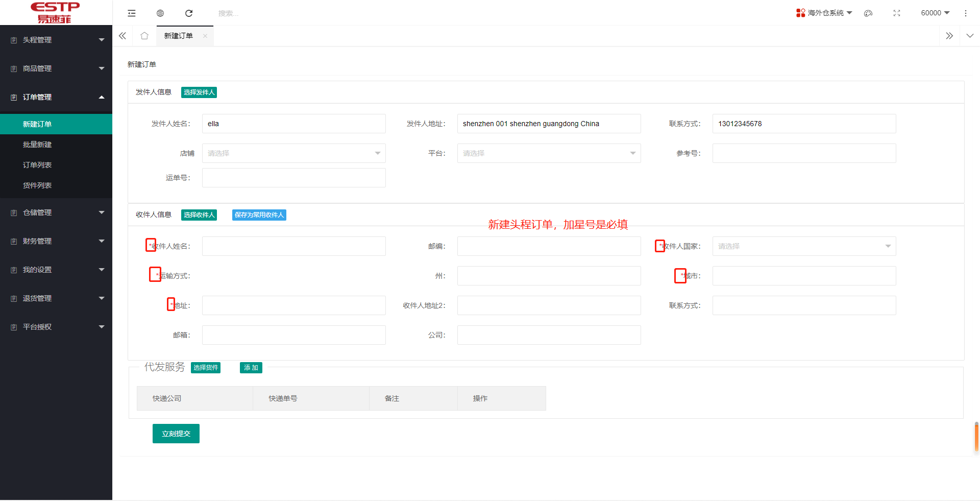Image resolution: width=980 pixels, height=501 pixels.
Task: Open the 收件人国家 dropdown
Action: (804, 246)
